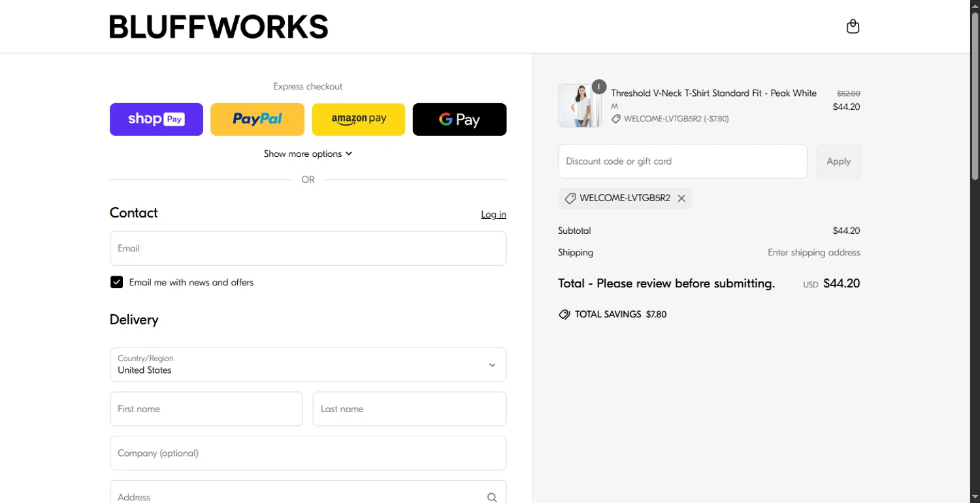This screenshot has height=503, width=980.
Task: Click the quantity badge on product image
Action: (x=598, y=87)
